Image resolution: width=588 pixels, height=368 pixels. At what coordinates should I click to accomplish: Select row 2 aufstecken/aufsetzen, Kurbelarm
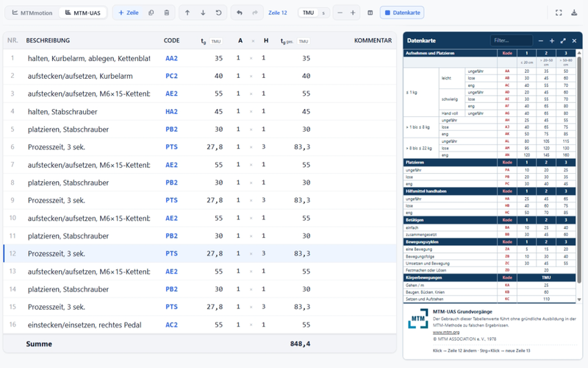80,76
